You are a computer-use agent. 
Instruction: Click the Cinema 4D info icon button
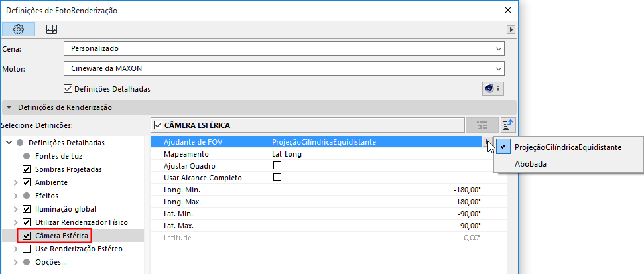click(492, 88)
